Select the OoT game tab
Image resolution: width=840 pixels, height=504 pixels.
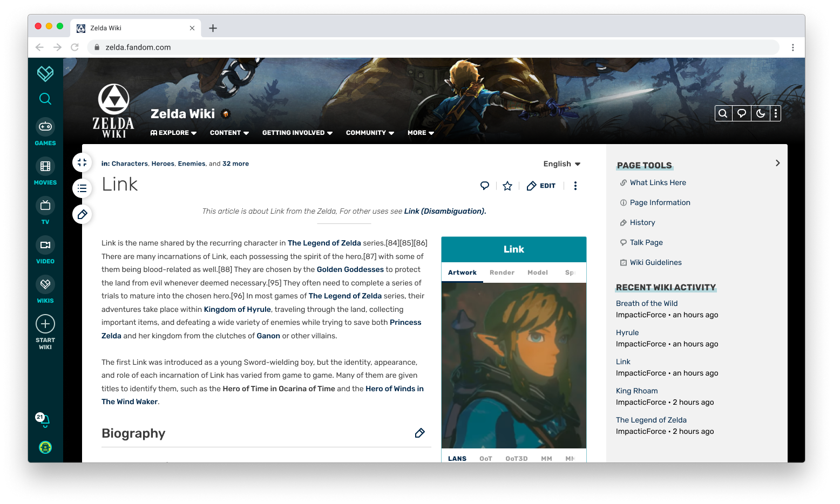[486, 459]
